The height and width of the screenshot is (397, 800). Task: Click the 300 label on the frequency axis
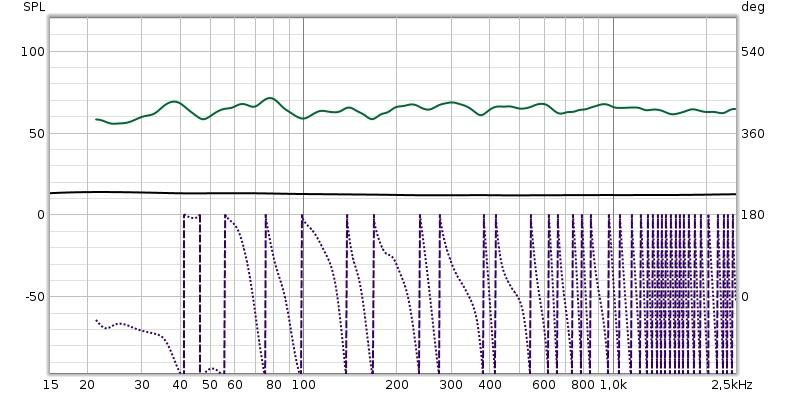(x=451, y=385)
